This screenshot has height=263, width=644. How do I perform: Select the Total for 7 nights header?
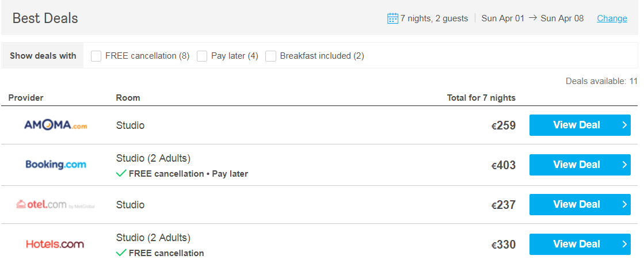pyautogui.click(x=481, y=98)
